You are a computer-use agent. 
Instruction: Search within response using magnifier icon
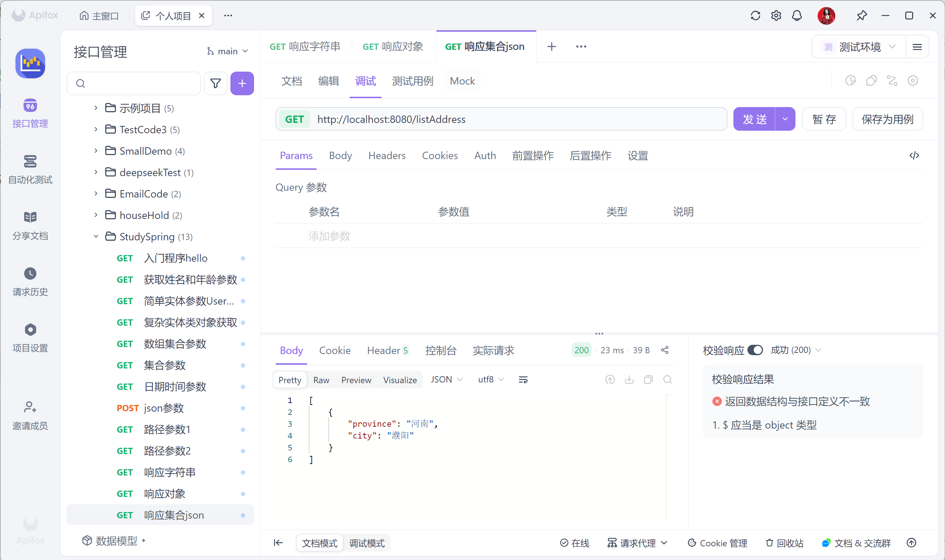(x=667, y=379)
